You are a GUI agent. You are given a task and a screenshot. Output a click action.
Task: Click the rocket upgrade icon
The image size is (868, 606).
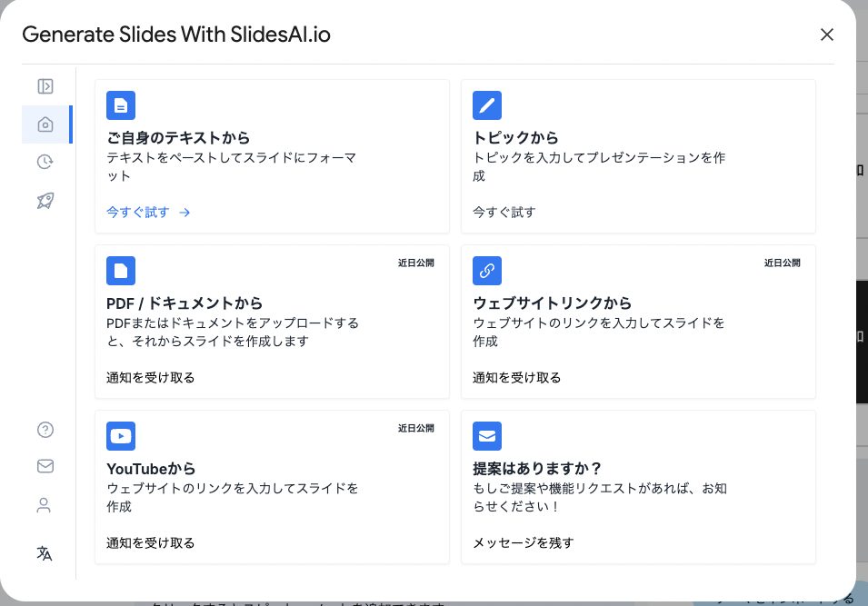[45, 201]
